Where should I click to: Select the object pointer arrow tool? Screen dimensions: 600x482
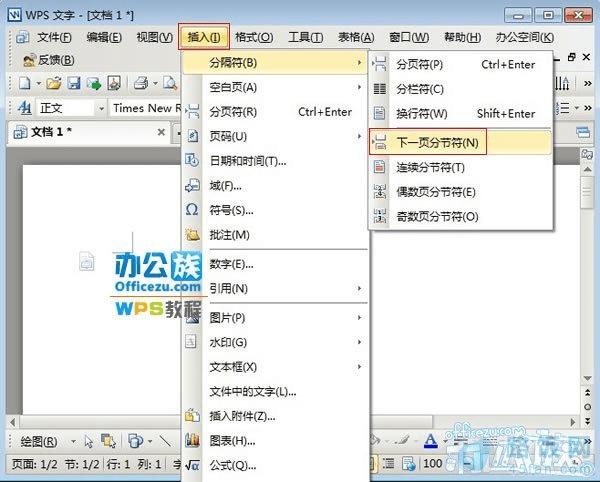[89, 441]
